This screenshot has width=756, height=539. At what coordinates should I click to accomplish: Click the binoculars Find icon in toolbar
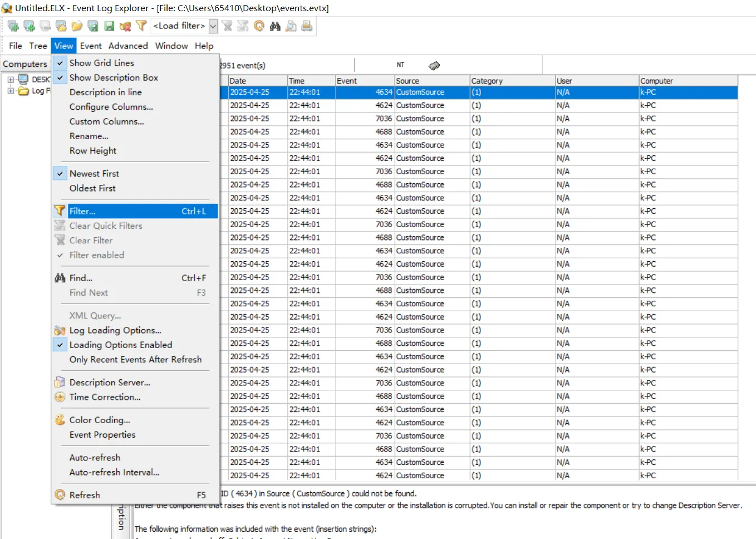coord(275,26)
